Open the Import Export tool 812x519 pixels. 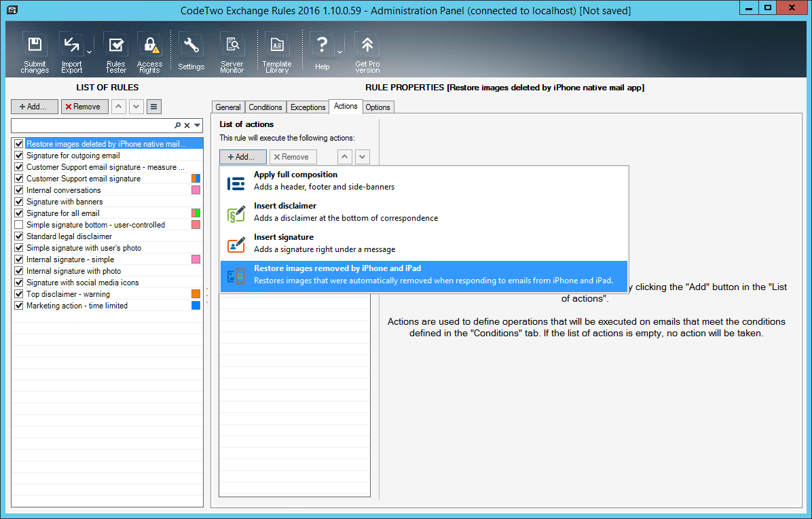[71, 52]
